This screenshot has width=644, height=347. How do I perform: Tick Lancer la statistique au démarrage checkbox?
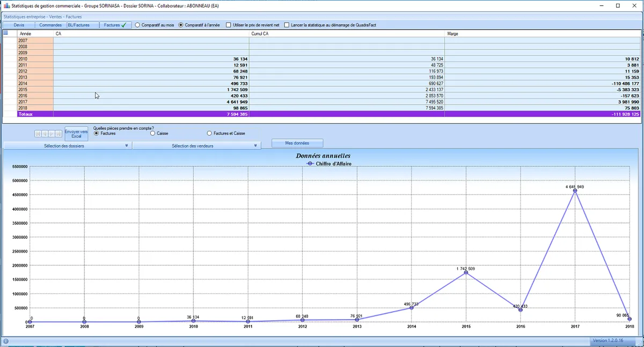(287, 25)
